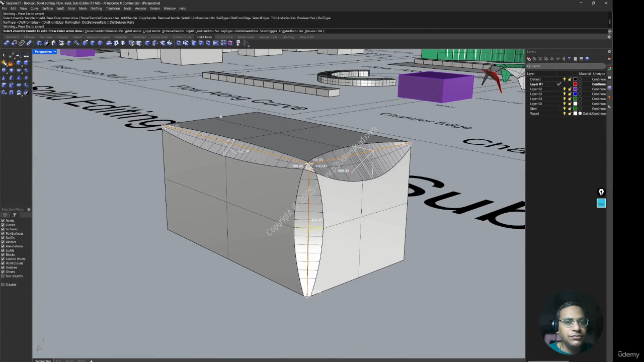The height and width of the screenshot is (362, 644).
Task: Click Move Layer Up triangle icon
Action: [552, 59]
